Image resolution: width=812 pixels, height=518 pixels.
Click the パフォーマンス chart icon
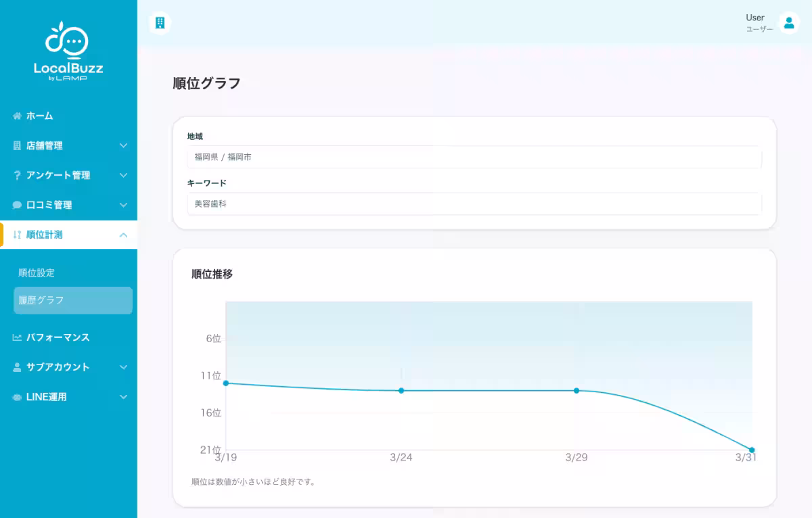click(x=17, y=337)
